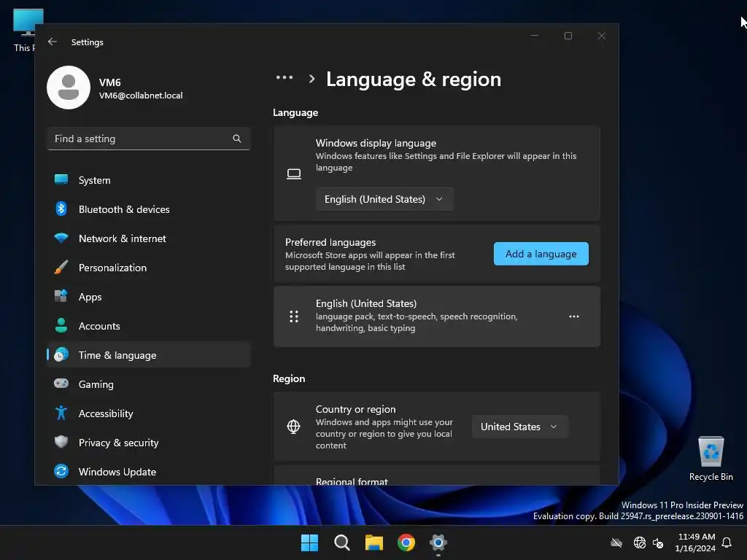
Task: Open Windows Update page
Action: click(149, 472)
